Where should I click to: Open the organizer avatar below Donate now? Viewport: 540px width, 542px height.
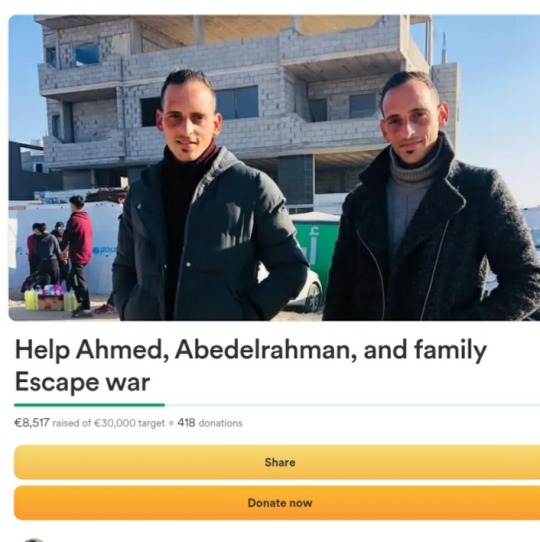pyautogui.click(x=34, y=540)
